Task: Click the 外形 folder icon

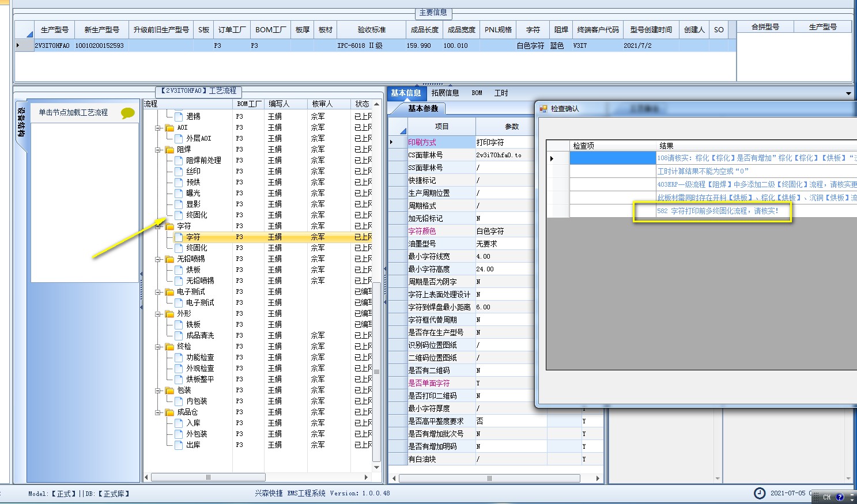Action: point(169,313)
